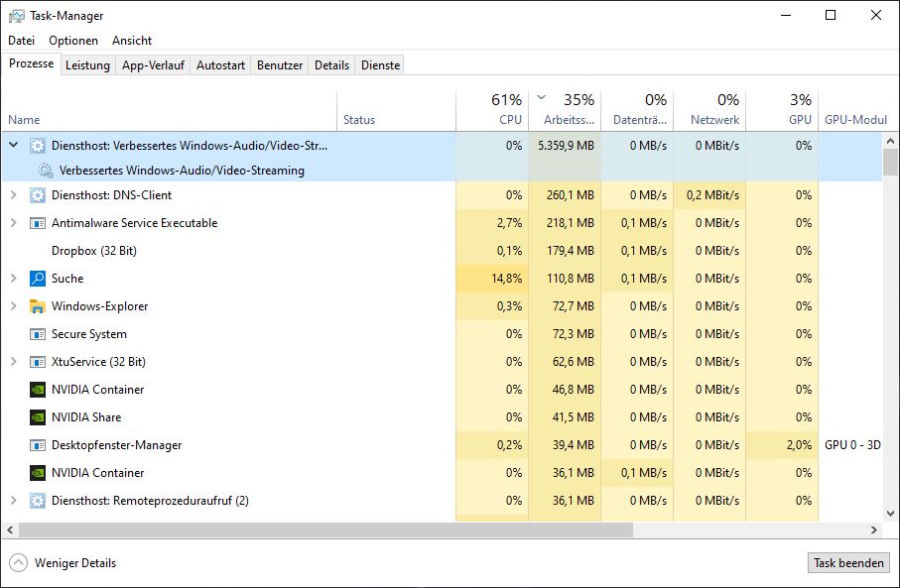Select the Dropbox (32 Bit) process row
The width and height of the screenshot is (900, 588).
coord(442,251)
